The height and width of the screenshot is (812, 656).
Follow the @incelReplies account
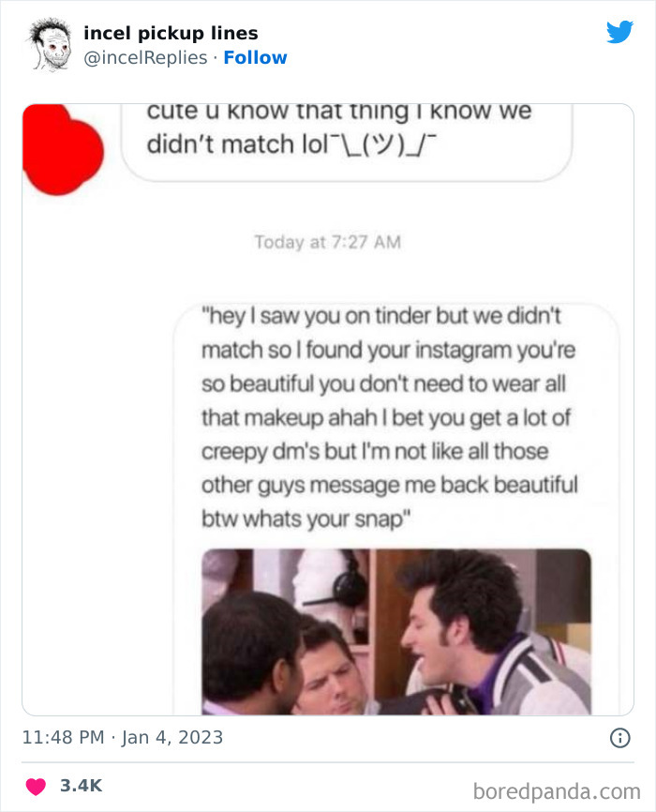[x=255, y=57]
